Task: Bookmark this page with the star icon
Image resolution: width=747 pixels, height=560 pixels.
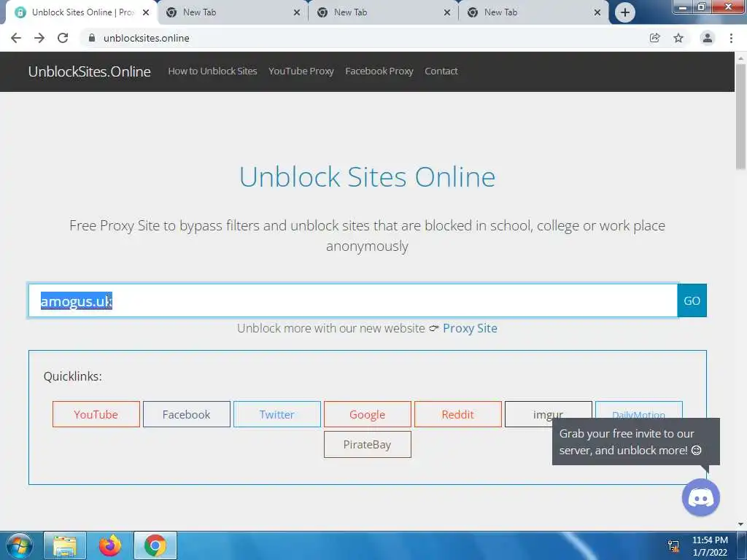Action: (x=678, y=38)
